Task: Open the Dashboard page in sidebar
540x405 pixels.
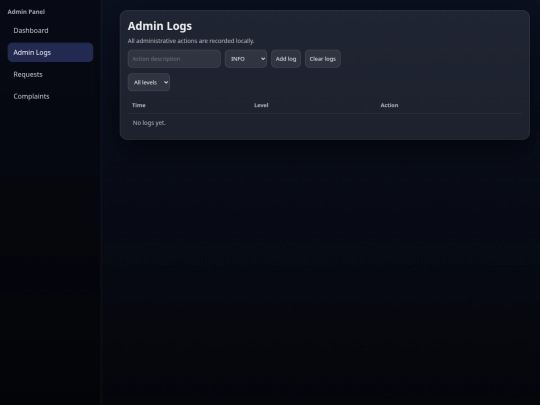Action: click(50, 31)
